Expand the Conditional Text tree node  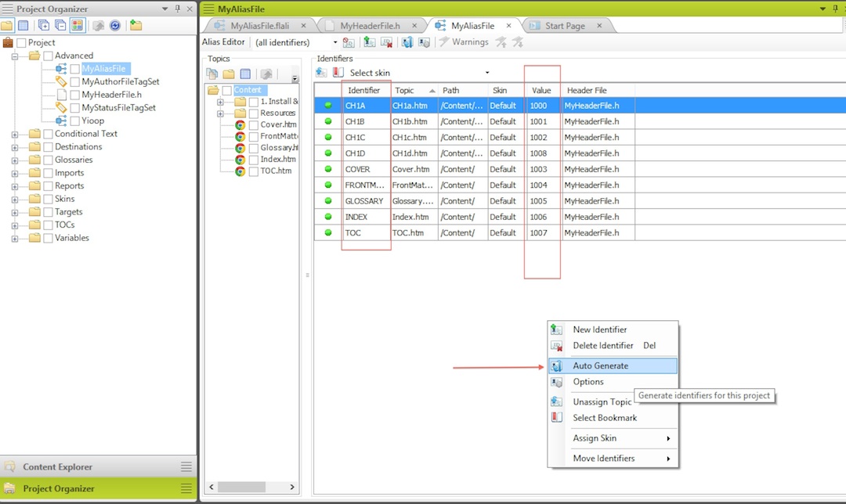16,133
